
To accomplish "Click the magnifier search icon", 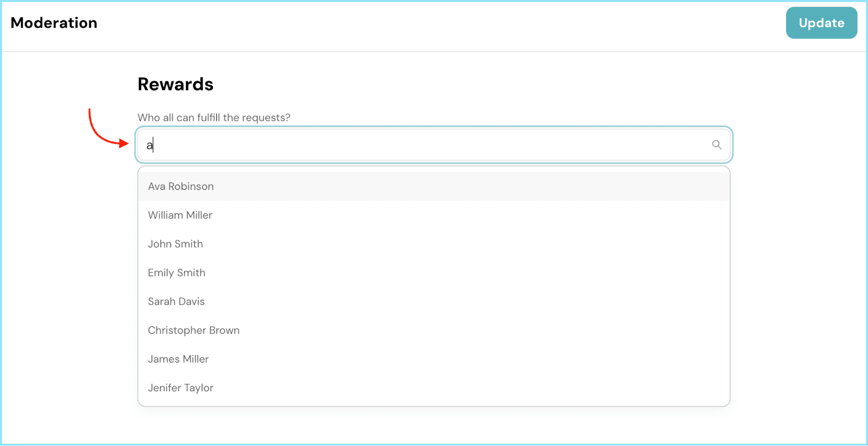I will pos(716,144).
